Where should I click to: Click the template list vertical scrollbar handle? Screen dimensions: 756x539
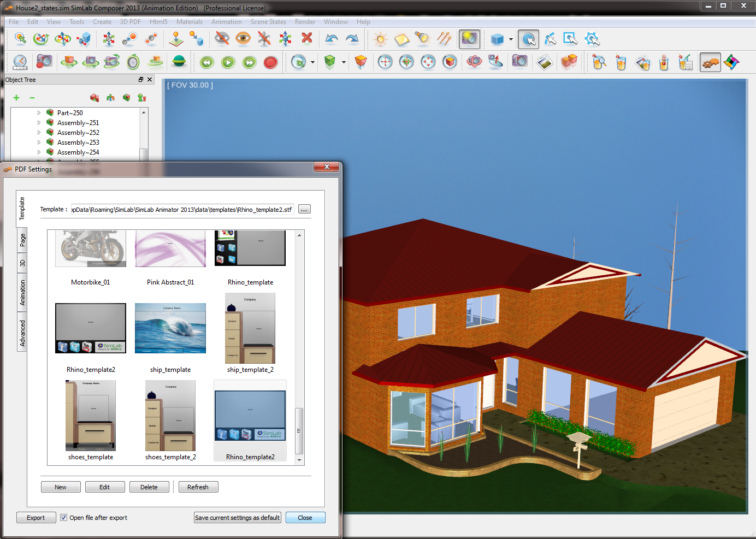pos(299,430)
